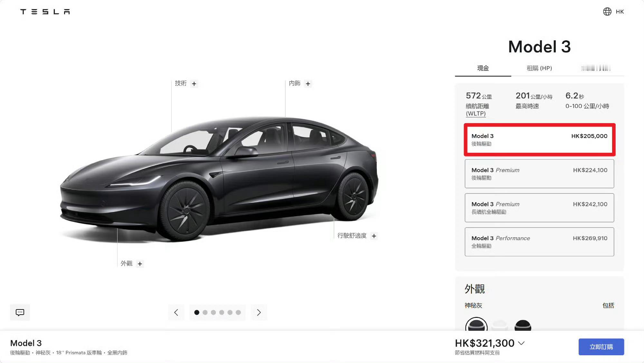Click the Tesla logo
Viewport: 644px width, 363px height.
pos(45,12)
